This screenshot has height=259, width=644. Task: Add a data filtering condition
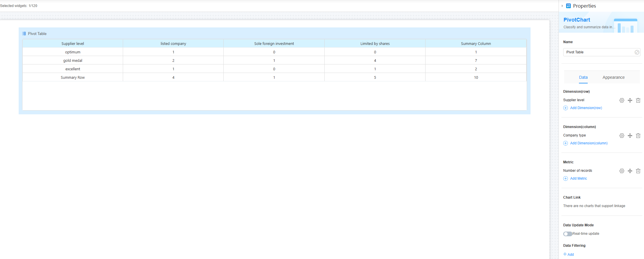pos(568,254)
